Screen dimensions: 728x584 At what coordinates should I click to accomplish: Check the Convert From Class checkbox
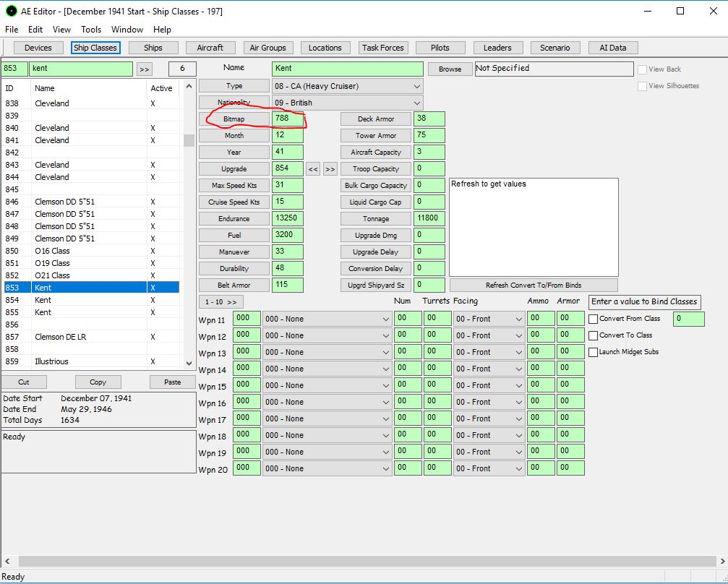pos(593,319)
